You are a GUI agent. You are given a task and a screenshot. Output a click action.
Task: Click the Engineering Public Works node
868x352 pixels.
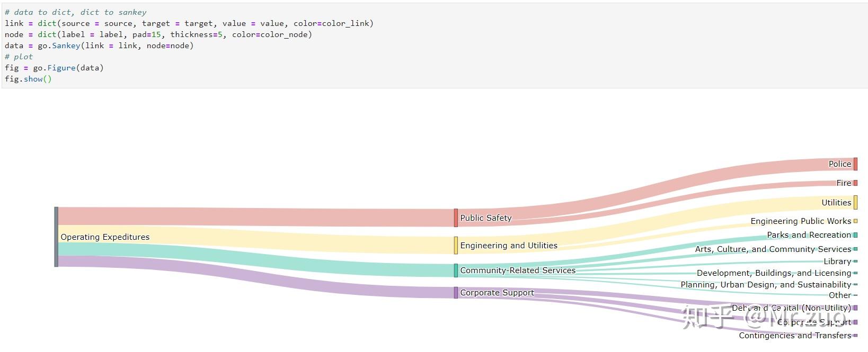click(855, 221)
